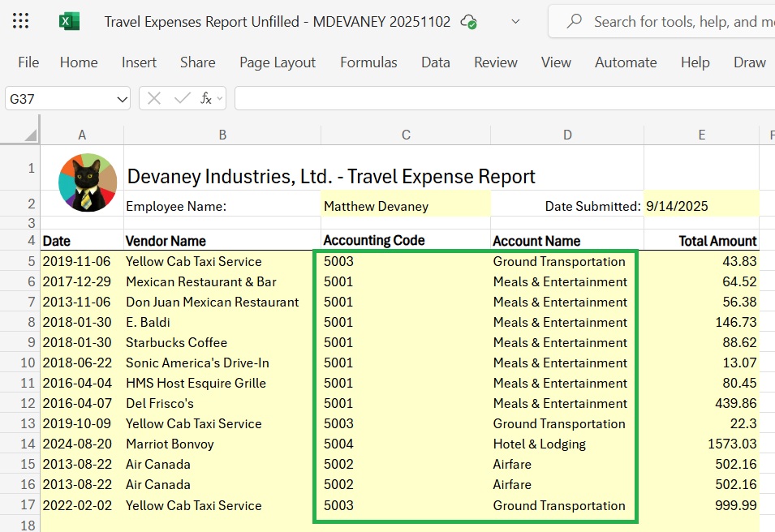Expand the Name Box dropdown arrow

(x=123, y=99)
